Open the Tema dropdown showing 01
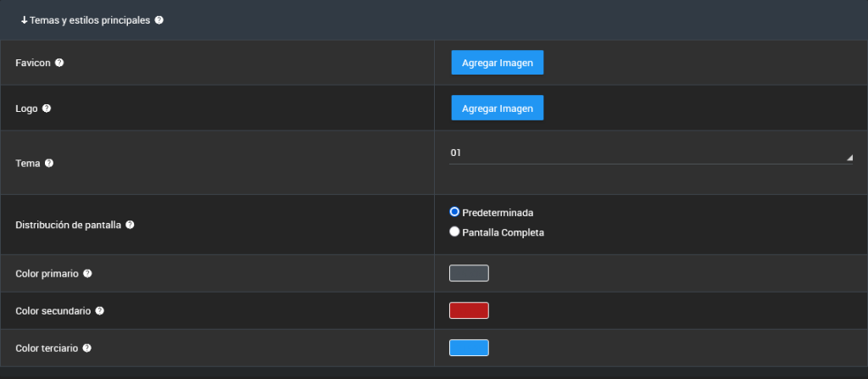 pos(650,153)
